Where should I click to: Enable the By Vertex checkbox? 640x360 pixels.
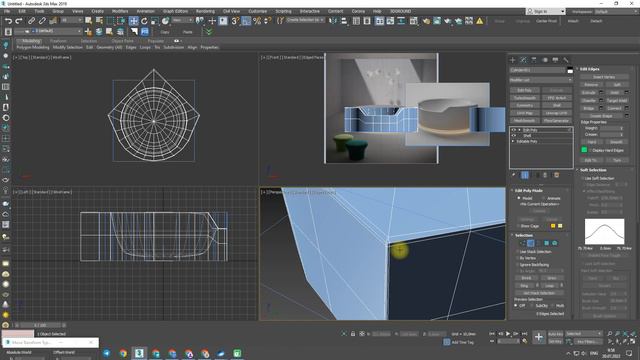pos(518,258)
